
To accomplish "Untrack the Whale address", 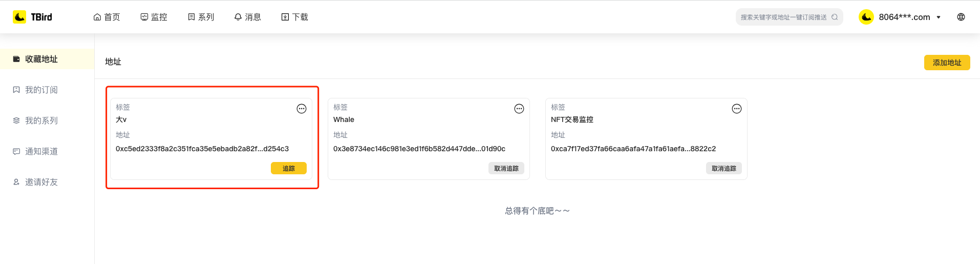I will pyautogui.click(x=506, y=168).
